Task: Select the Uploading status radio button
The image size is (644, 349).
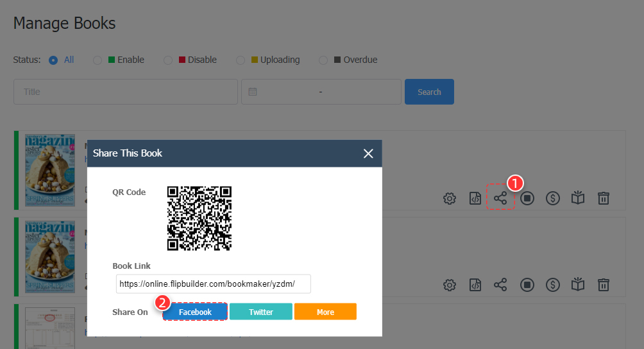Action: click(x=241, y=60)
